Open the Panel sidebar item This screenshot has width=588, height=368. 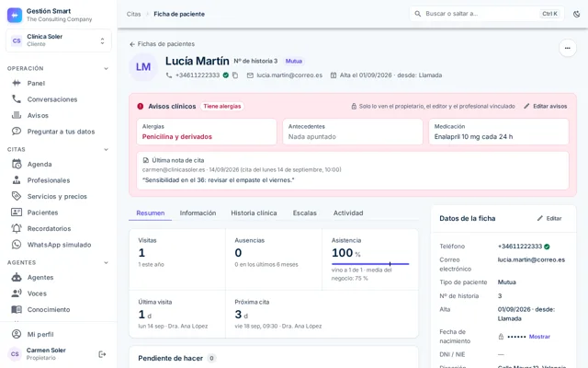(x=58, y=83)
